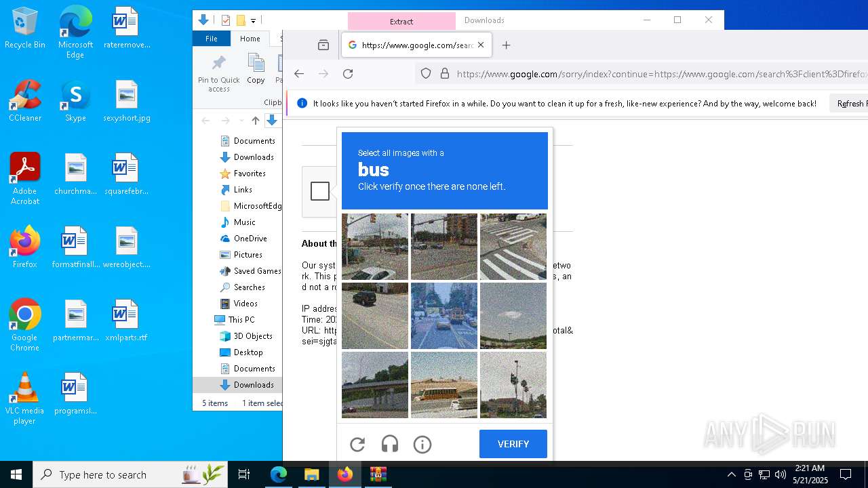Open Google Chrome desktop shortcut
The width and height of the screenshot is (868, 488).
(25, 325)
